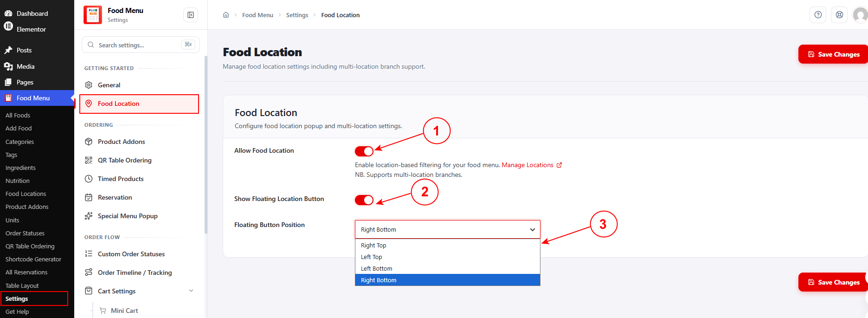
Task: Toggle the Show Floating Location Button switch
Action: [x=364, y=200]
